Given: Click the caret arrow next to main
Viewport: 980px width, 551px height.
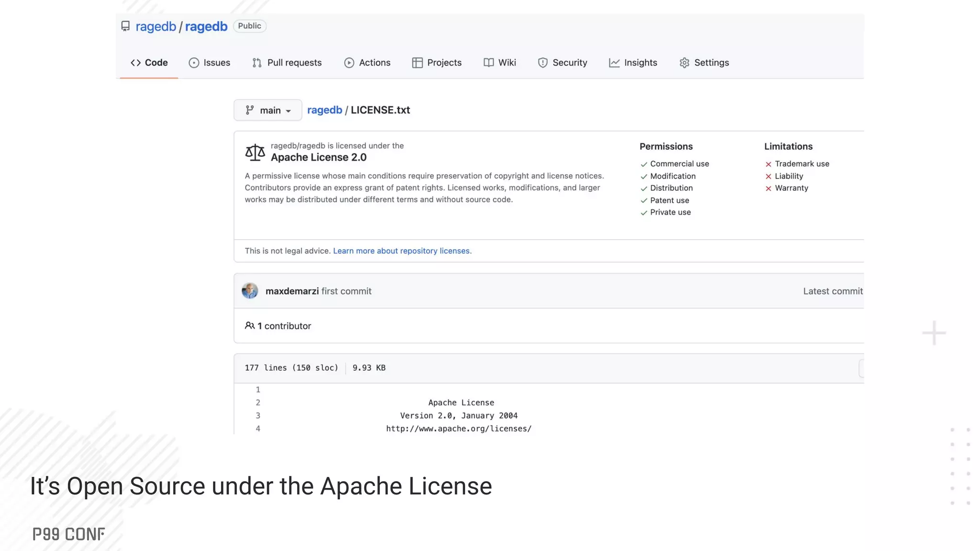Looking at the screenshot, I should pyautogui.click(x=288, y=111).
